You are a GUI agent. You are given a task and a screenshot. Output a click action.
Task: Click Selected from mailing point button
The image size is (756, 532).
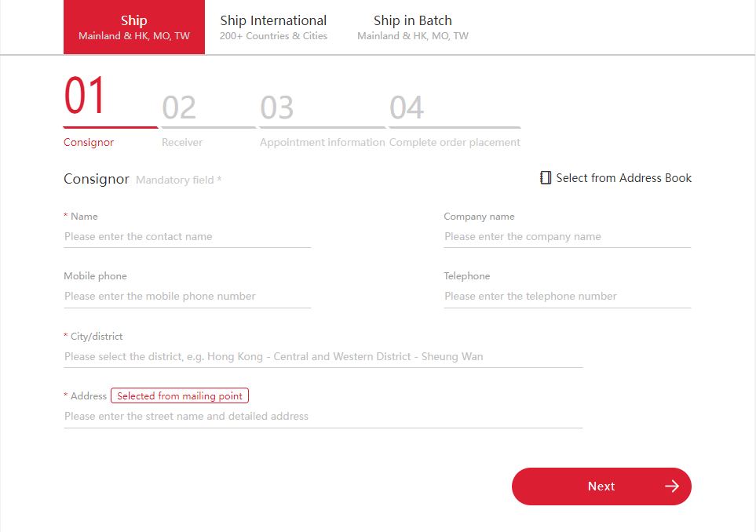pos(180,395)
